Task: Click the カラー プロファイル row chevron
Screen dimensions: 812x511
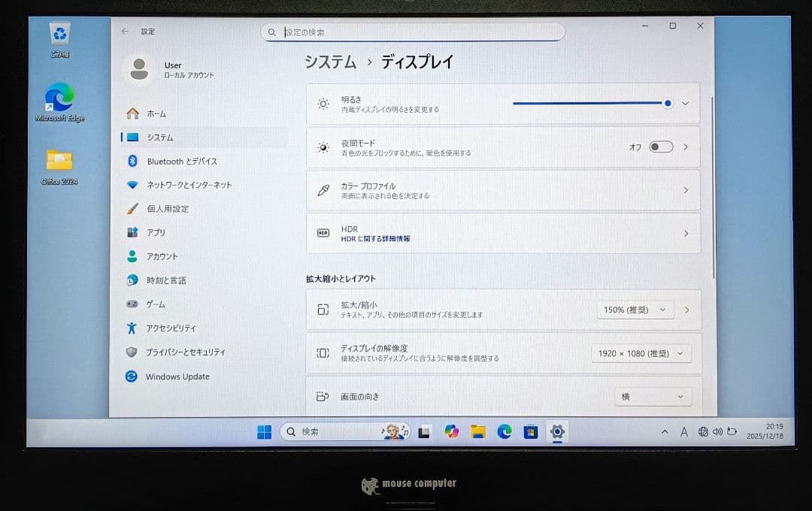Action: pos(686,191)
